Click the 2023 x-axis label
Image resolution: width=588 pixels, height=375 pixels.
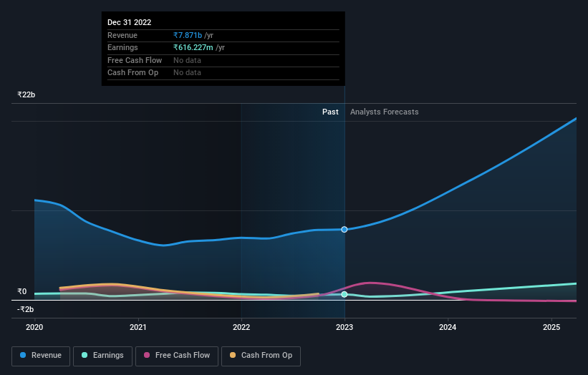tap(344, 328)
